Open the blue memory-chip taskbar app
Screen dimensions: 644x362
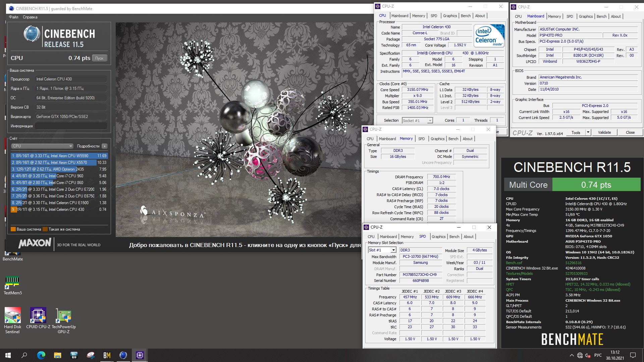(74, 355)
